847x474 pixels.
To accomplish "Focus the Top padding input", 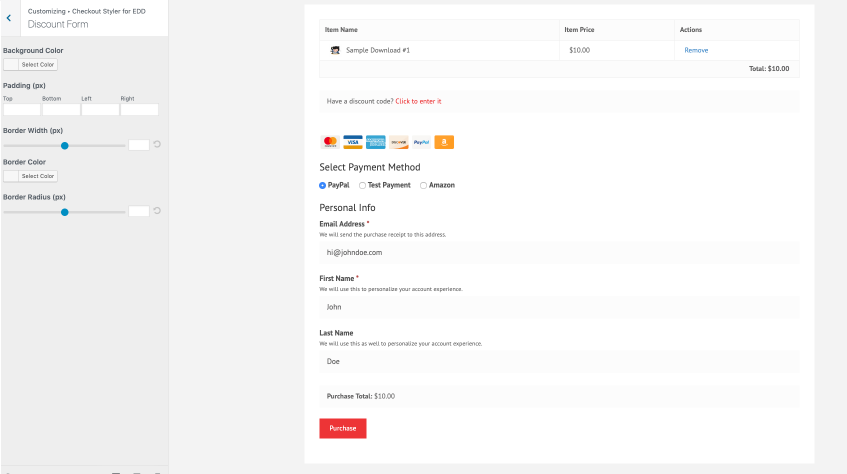I will click(x=22, y=110).
